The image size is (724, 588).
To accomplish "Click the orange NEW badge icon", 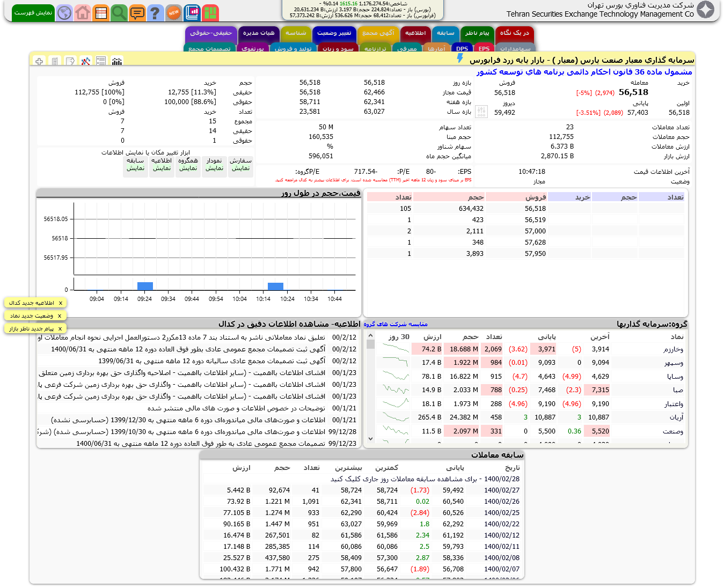I will (173, 12).
